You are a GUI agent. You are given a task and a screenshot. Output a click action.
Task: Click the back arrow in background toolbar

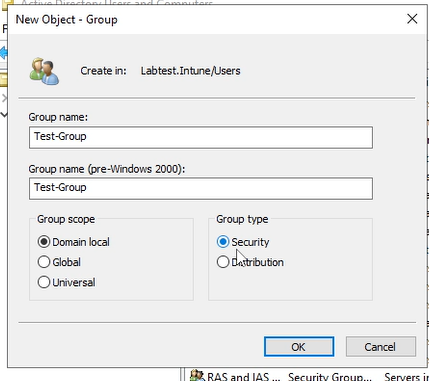click(3, 52)
